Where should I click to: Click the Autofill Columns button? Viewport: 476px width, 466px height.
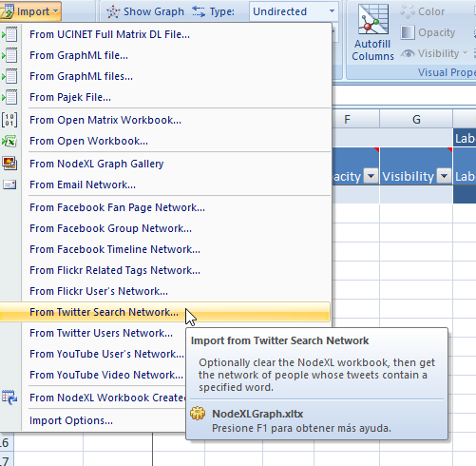coord(372,32)
